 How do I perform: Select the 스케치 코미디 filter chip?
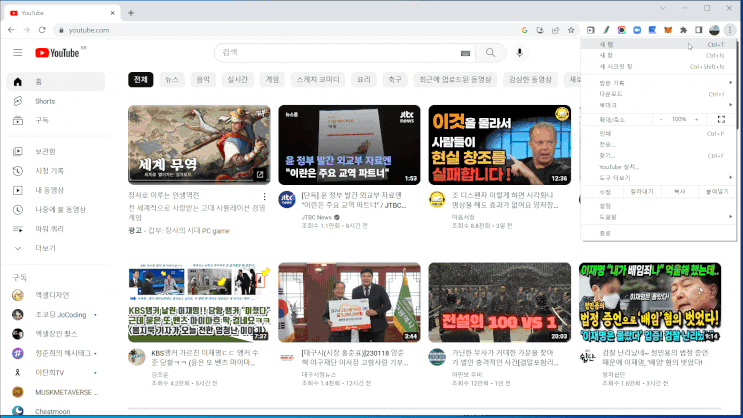coord(318,80)
